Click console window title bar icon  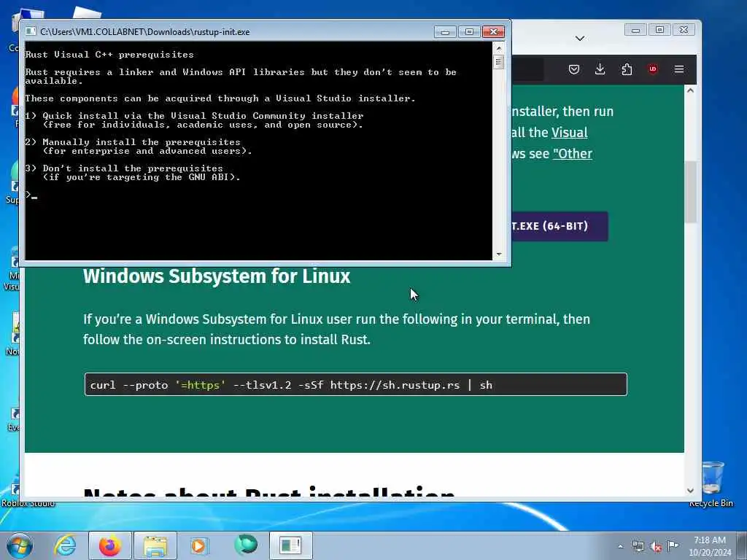click(x=31, y=31)
